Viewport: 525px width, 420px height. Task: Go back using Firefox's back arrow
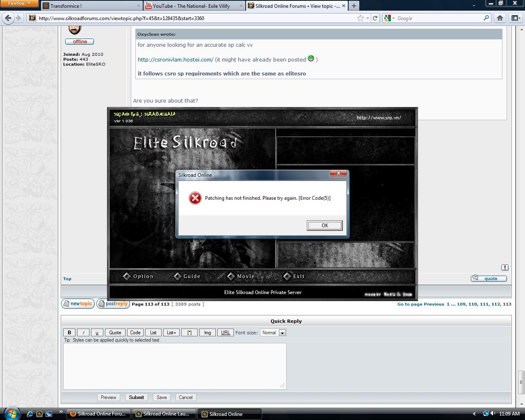7,18
